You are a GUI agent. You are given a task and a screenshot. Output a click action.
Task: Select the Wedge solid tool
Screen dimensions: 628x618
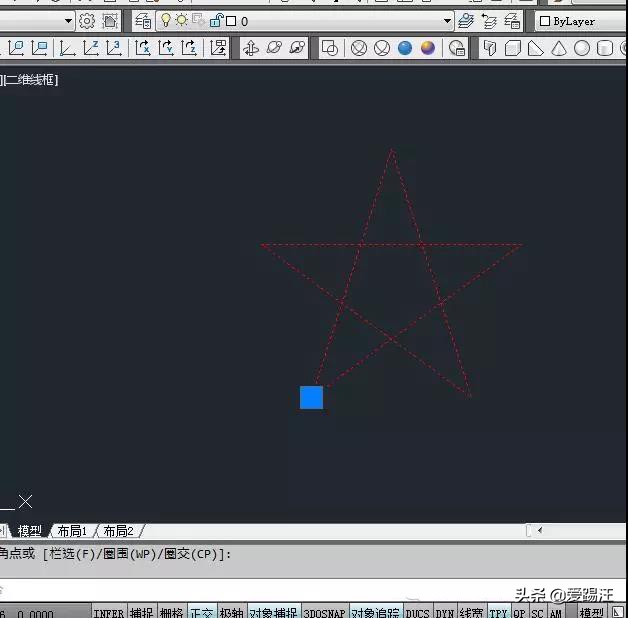point(535,48)
